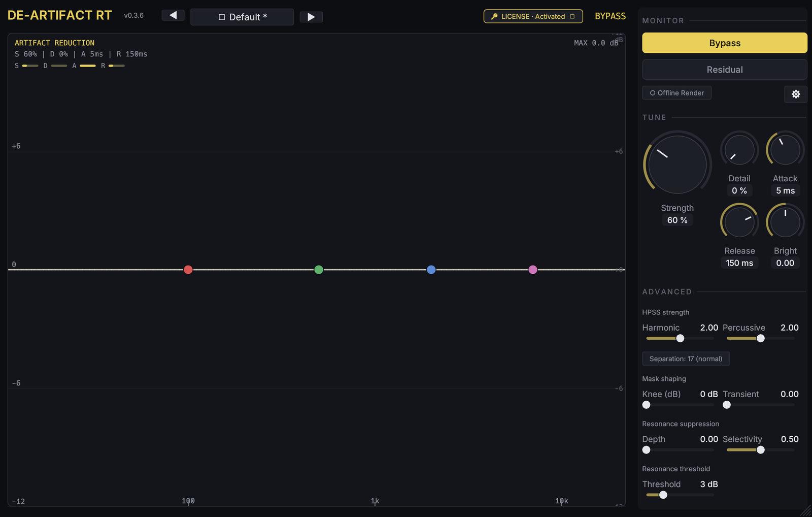
Task: Click the Percussive slider handle
Action: 760,338
